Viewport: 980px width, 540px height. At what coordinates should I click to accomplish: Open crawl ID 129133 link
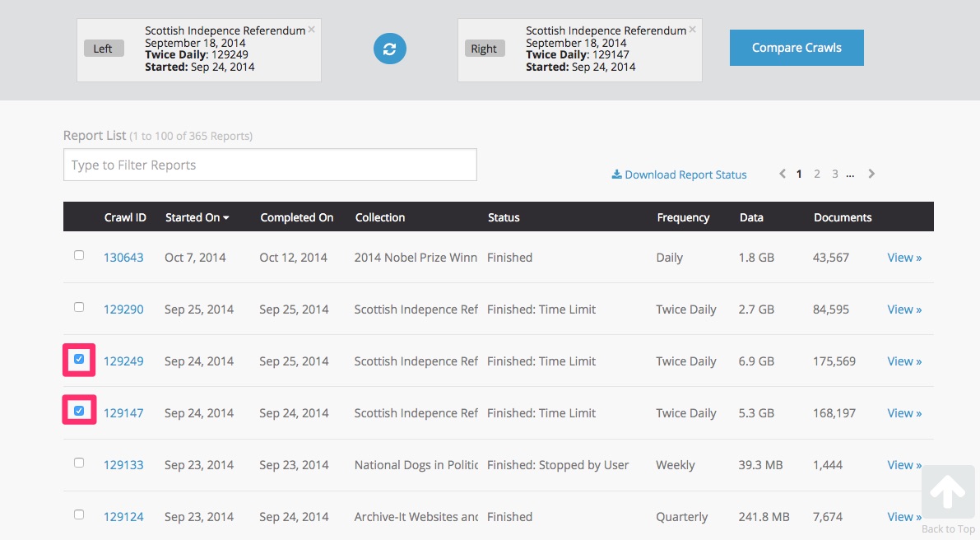tap(123, 465)
